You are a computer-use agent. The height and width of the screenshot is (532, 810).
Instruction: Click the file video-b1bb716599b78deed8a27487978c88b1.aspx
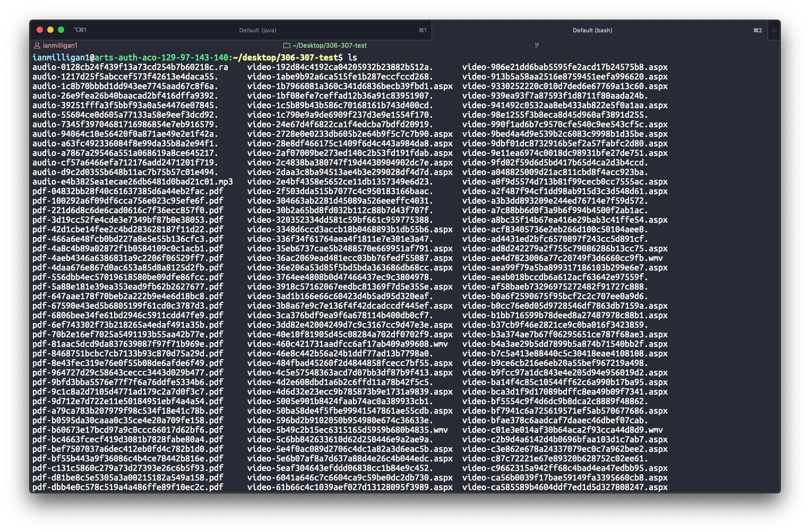click(565, 316)
